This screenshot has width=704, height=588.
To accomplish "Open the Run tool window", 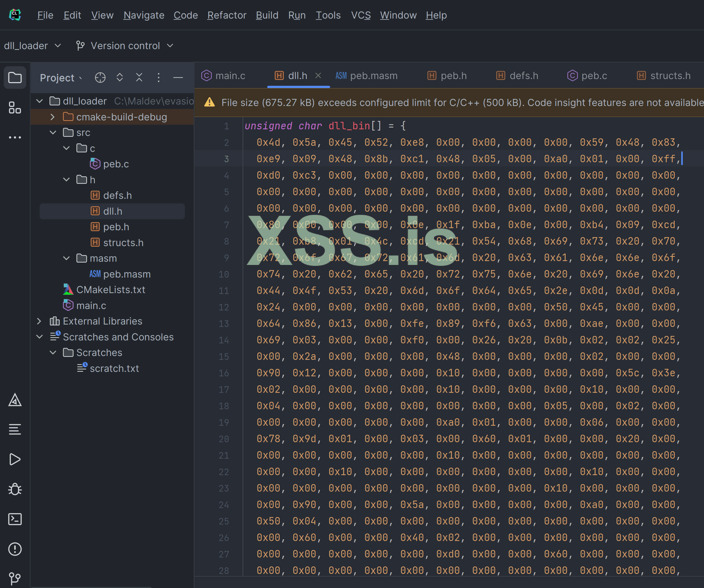I will click(15, 459).
